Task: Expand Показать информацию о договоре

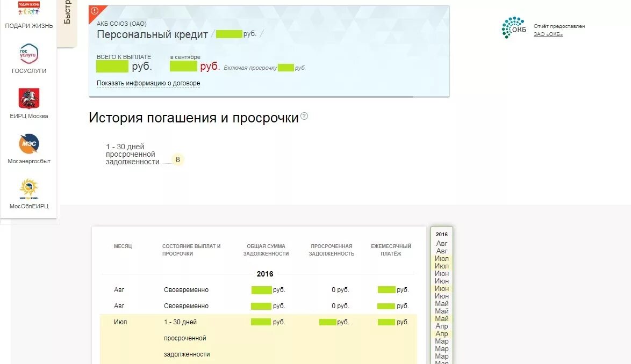Action: (x=148, y=83)
